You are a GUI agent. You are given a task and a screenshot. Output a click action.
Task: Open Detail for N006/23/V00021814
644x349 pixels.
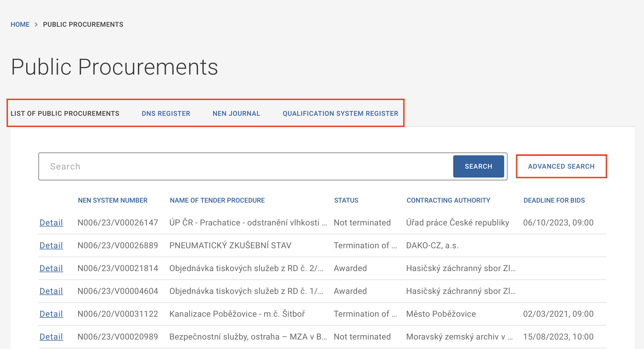51,268
